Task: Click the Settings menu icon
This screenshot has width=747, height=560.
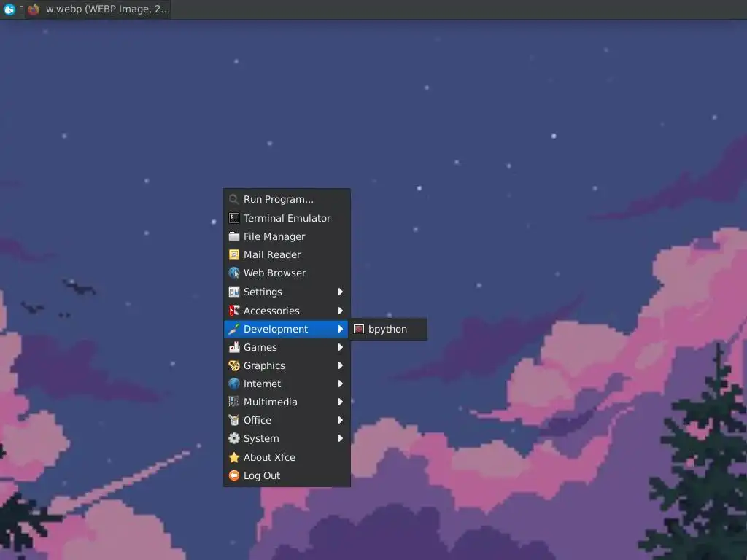Action: click(234, 292)
